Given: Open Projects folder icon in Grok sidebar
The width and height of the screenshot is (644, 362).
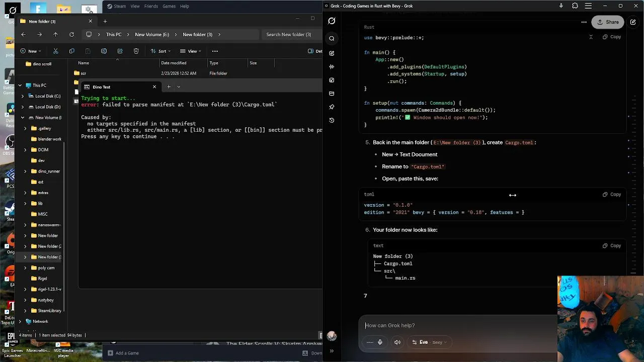Looking at the screenshot, I should [x=332, y=94].
